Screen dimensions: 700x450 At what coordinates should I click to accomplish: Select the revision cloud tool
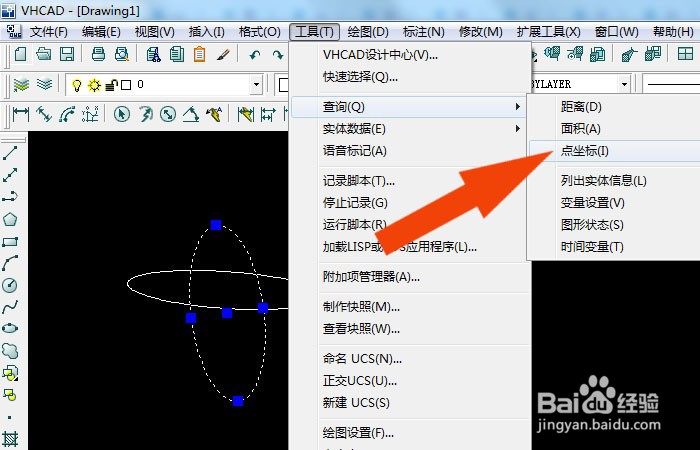[10, 350]
